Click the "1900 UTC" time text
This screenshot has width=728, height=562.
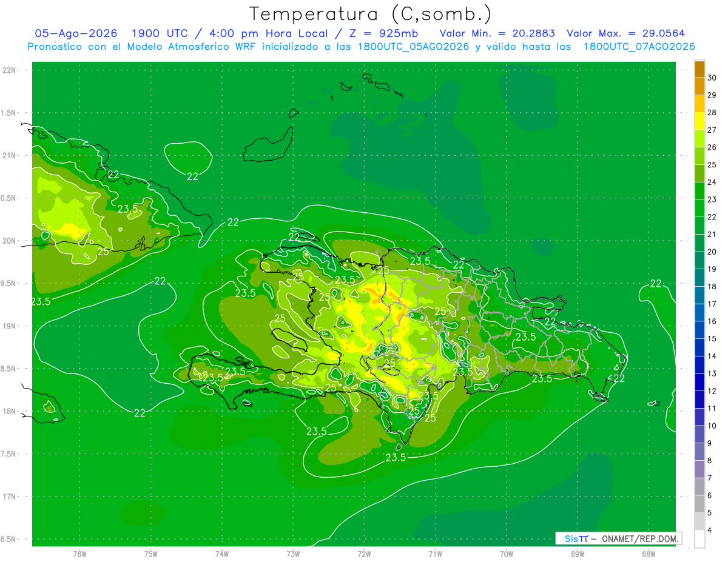click(160, 33)
